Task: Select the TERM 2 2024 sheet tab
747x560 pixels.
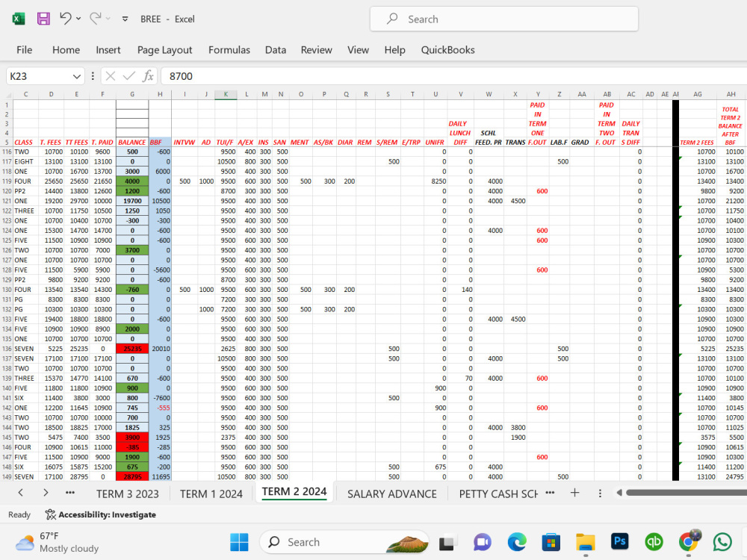Action: coord(294,492)
